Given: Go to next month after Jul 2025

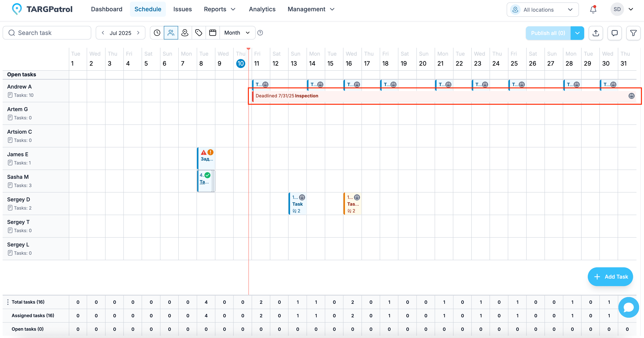Looking at the screenshot, I should coord(138,33).
